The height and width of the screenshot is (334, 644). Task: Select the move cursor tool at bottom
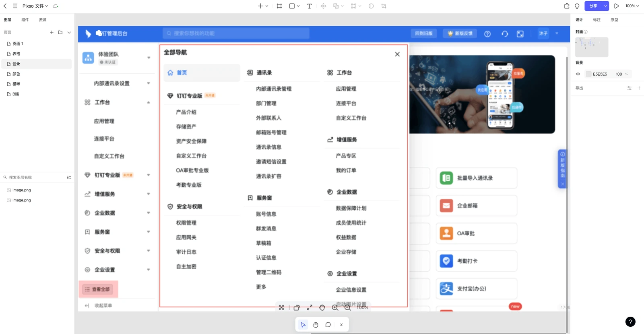[303, 325]
